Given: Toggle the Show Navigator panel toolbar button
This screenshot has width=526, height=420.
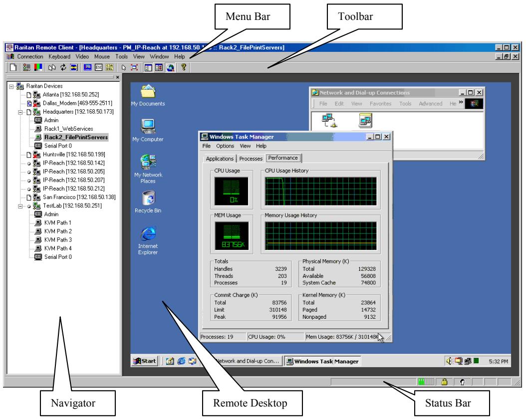Looking at the screenshot, I should (148, 67).
